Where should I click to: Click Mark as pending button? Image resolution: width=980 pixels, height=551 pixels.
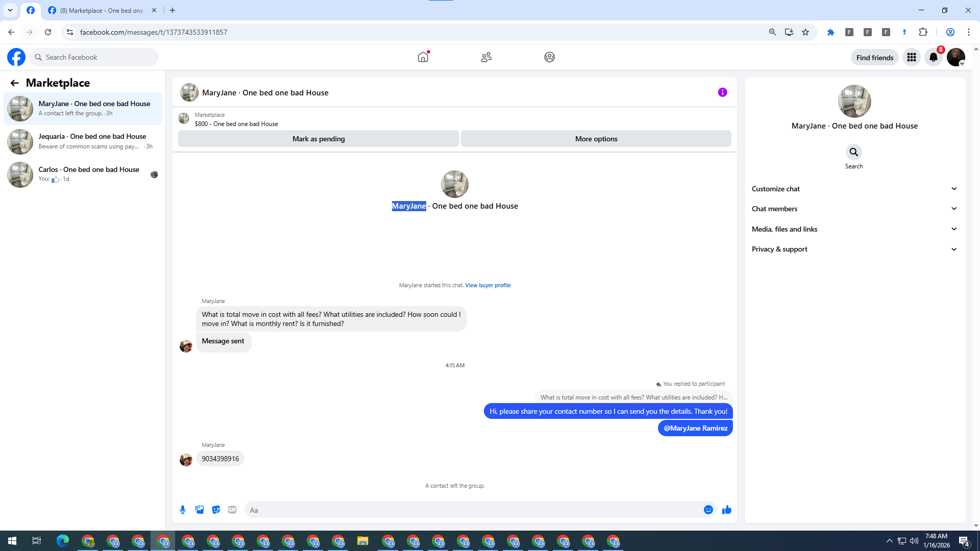pos(318,139)
